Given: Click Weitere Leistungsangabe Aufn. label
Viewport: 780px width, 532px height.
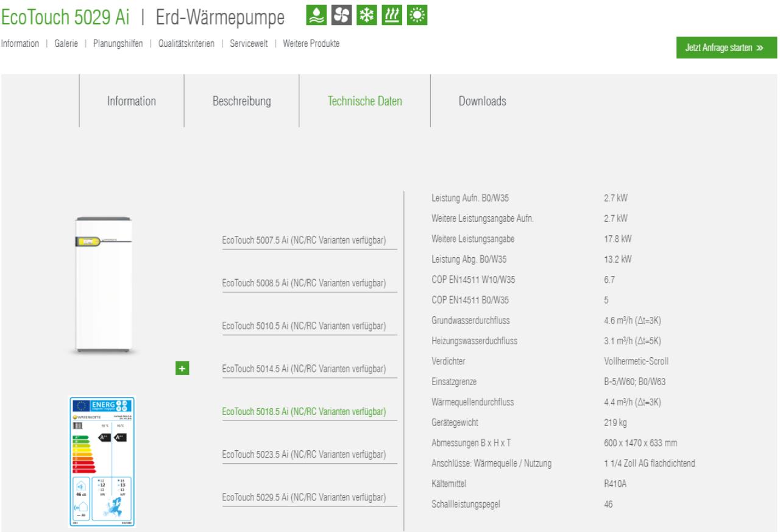Looking at the screenshot, I should 482,218.
